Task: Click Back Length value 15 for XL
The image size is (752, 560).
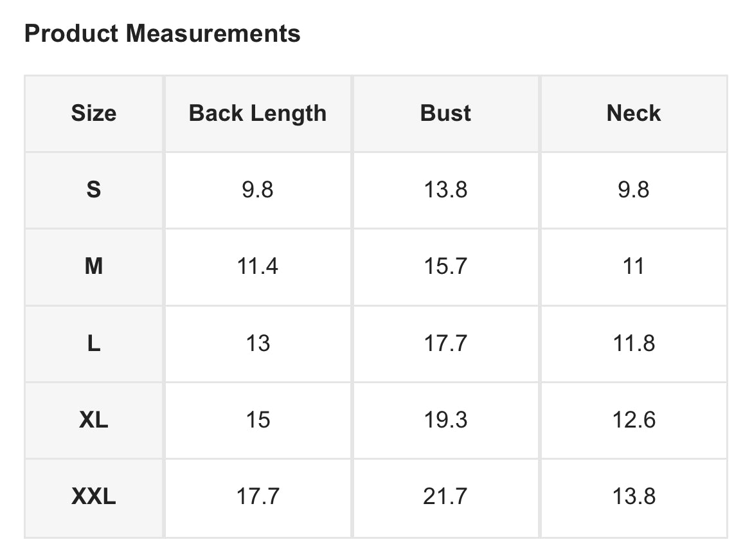Action: [258, 420]
